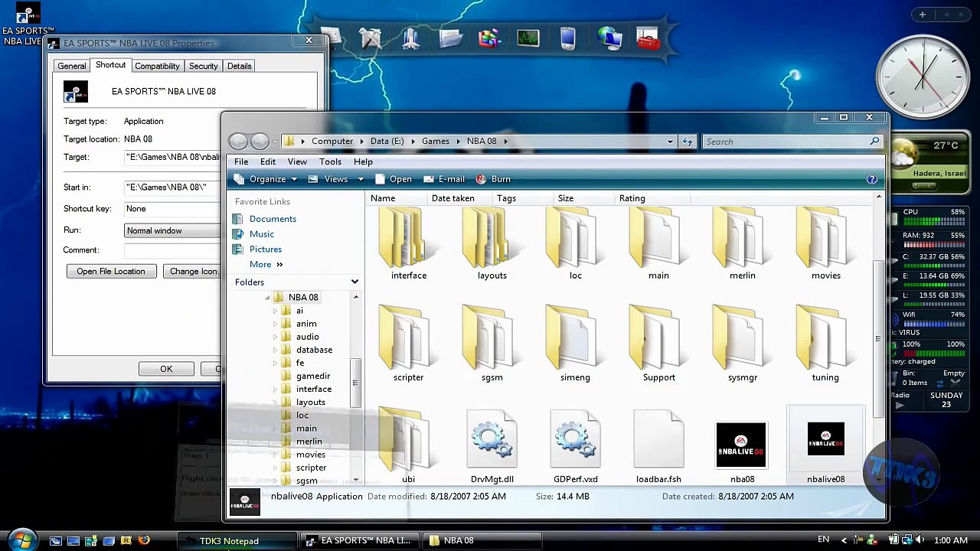Image resolution: width=980 pixels, height=551 pixels.
Task: Sort files by the Name column header
Action: (396, 198)
